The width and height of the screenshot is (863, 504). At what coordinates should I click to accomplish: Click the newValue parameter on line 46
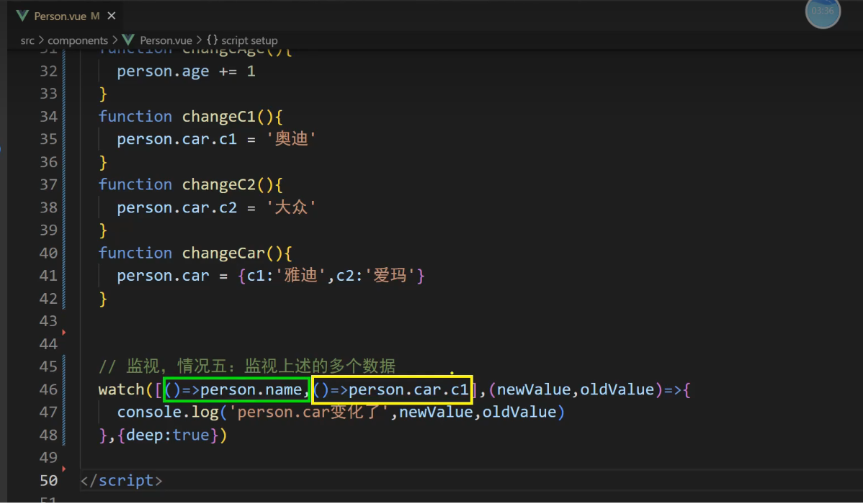[x=534, y=390]
